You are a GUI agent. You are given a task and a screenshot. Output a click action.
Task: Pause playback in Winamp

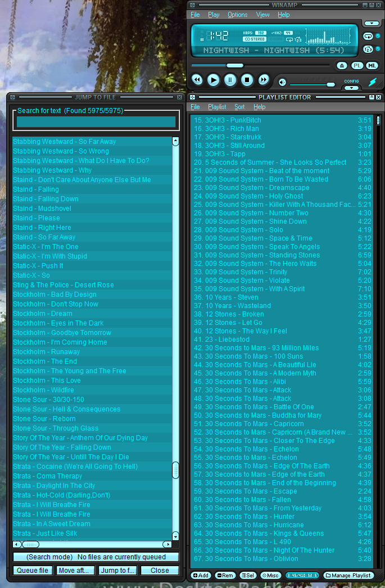pyautogui.click(x=230, y=80)
